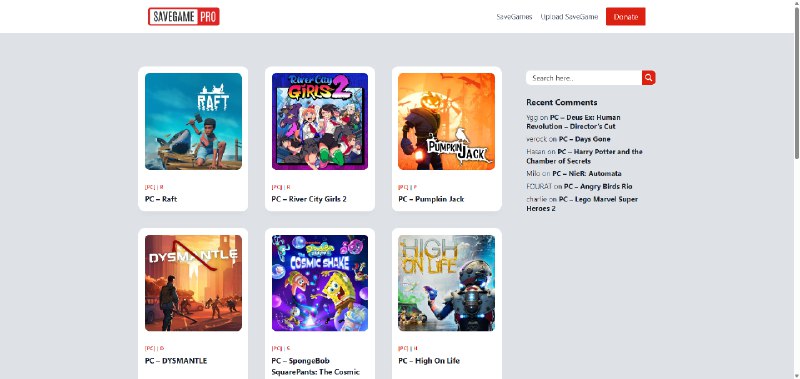Screen dimensions: 800x379
Task: Click the PC – Pumpkin Jack title
Action: 431,199
